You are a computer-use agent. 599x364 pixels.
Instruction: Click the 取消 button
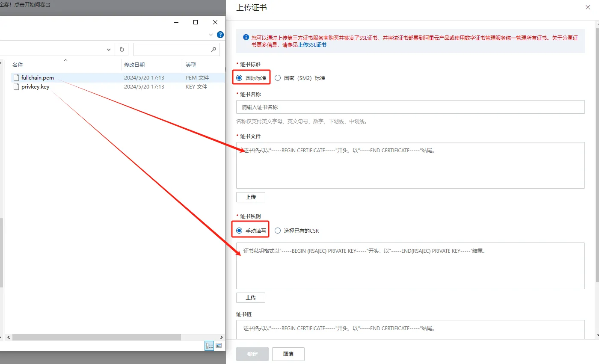coord(288,354)
